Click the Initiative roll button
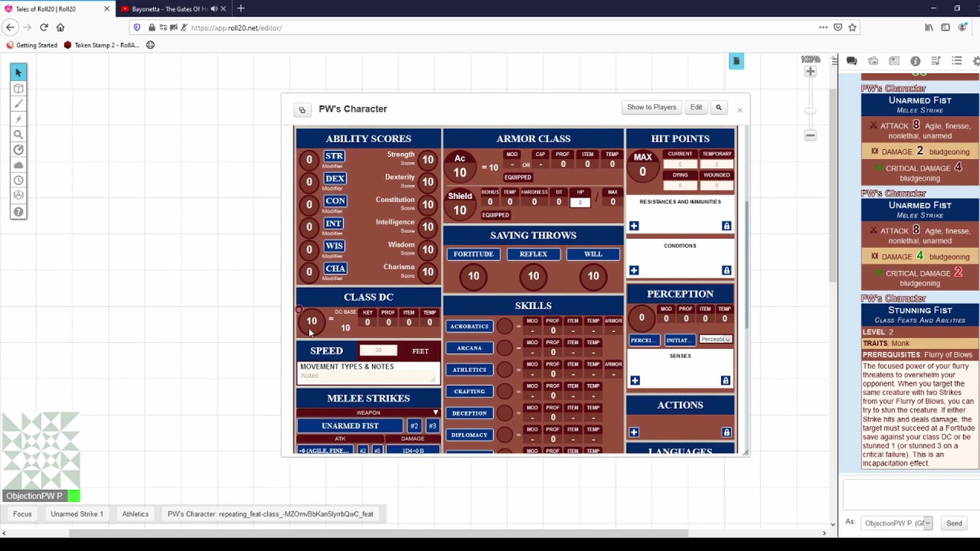The height and width of the screenshot is (551, 980). 678,341
